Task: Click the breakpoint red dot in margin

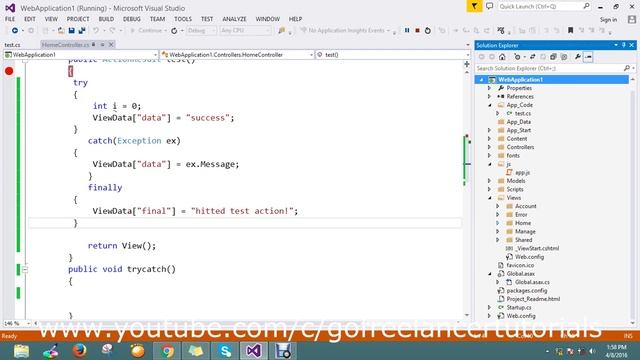Action: tap(9, 71)
